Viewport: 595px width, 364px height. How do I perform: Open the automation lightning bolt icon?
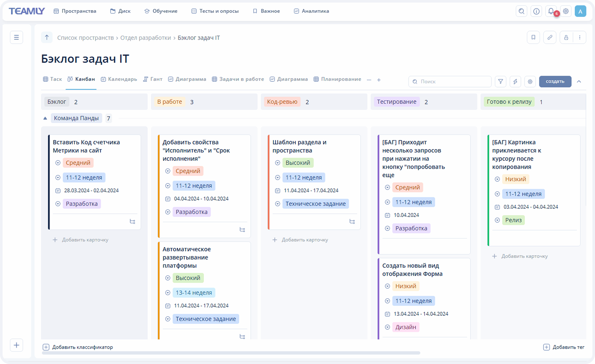pyautogui.click(x=515, y=82)
